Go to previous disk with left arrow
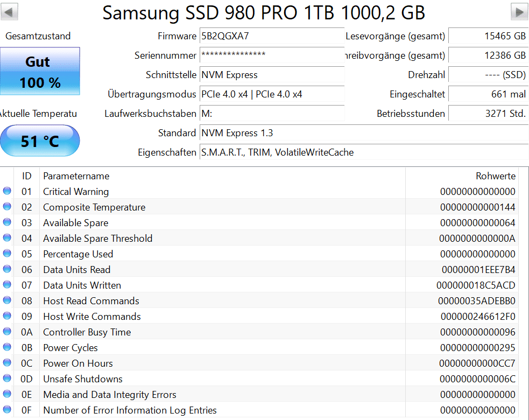The height and width of the screenshot is (420, 529). tap(9, 12)
